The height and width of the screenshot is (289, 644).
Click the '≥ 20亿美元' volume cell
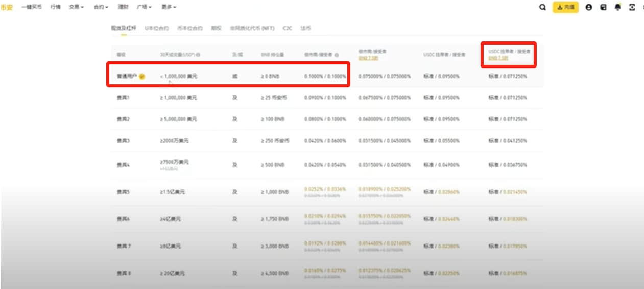pos(172,274)
